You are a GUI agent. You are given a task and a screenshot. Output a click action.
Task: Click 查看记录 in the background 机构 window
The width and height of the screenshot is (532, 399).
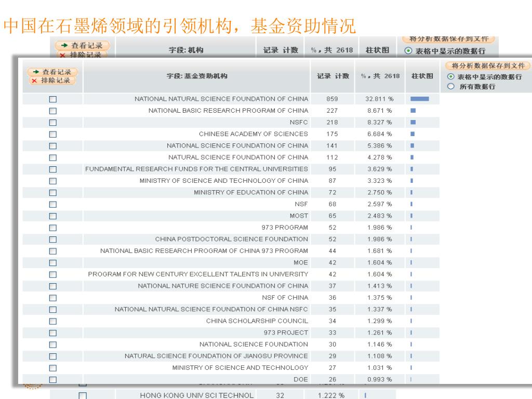(x=83, y=46)
